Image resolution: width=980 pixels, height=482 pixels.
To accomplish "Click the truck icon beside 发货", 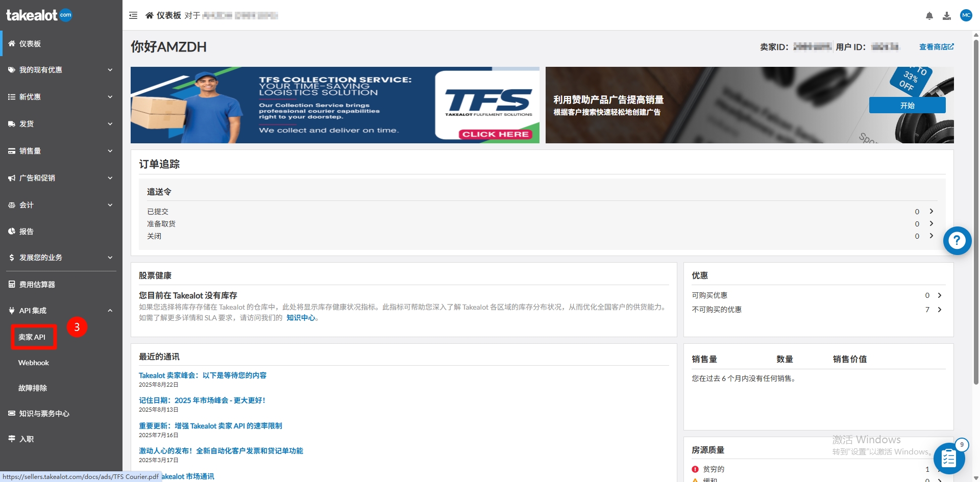I will click(x=12, y=124).
